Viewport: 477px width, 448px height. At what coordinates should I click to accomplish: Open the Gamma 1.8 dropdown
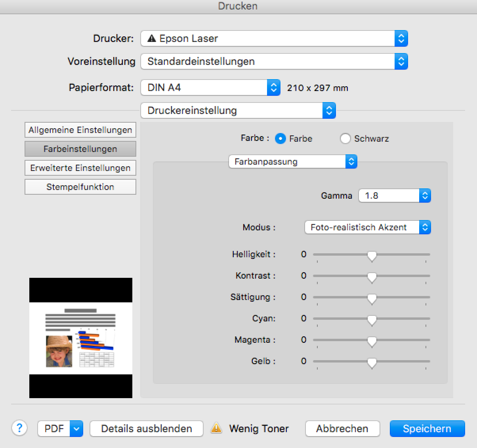click(395, 196)
